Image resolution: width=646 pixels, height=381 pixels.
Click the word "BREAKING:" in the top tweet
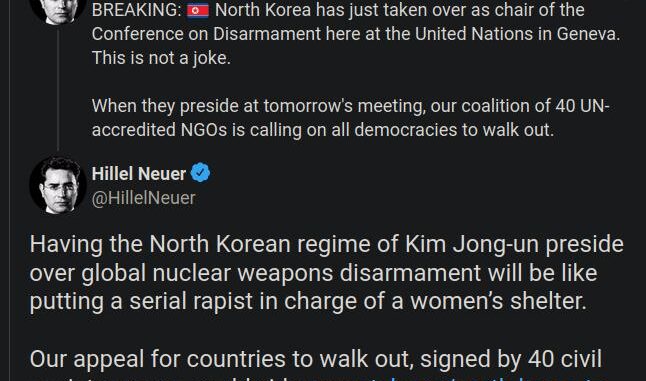click(136, 10)
